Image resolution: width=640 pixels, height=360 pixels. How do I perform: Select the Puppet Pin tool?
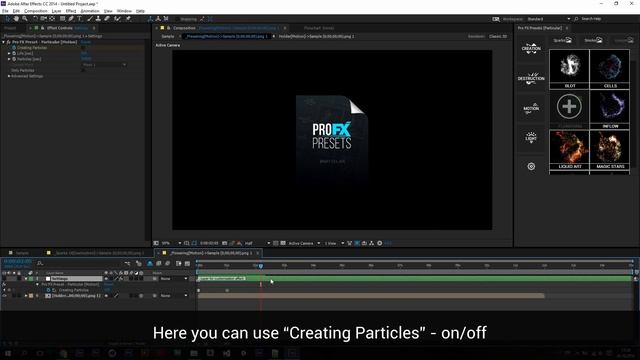tap(128, 19)
